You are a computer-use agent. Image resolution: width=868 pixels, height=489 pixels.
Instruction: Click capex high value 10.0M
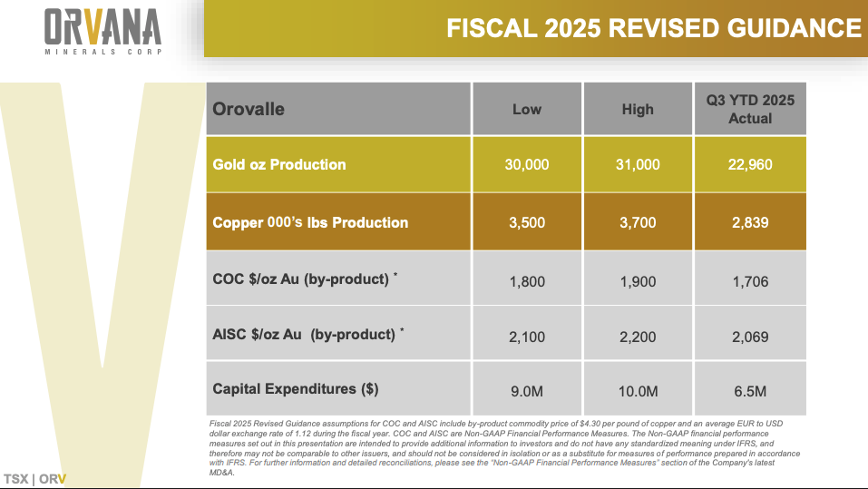pyautogui.click(x=637, y=392)
